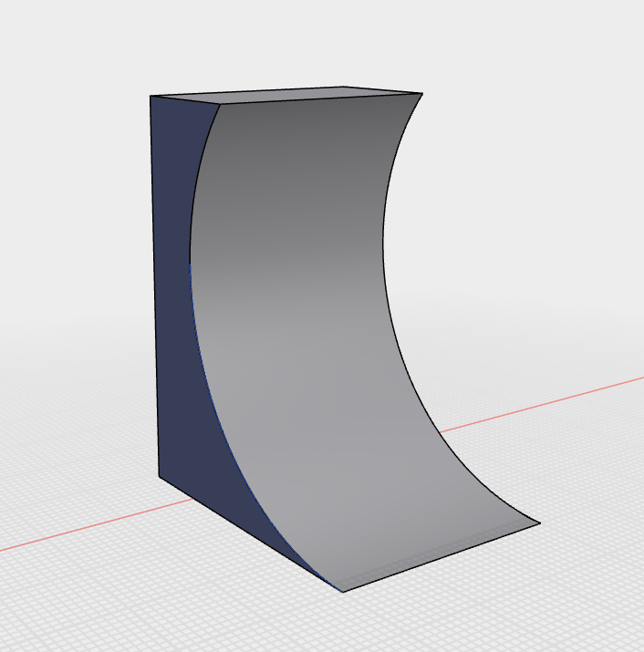Click the red axis line left of model
Image resolution: width=644 pixels, height=652 pixels.
pyautogui.click(x=96, y=524)
